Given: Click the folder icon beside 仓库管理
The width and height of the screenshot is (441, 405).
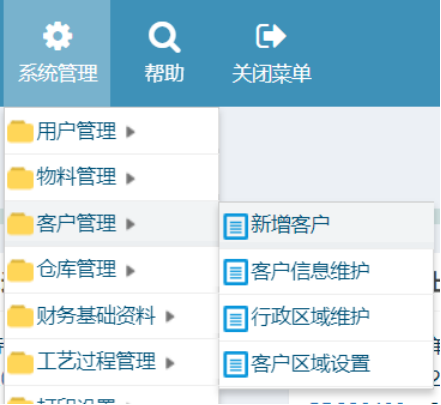Looking at the screenshot, I should (x=20, y=270).
